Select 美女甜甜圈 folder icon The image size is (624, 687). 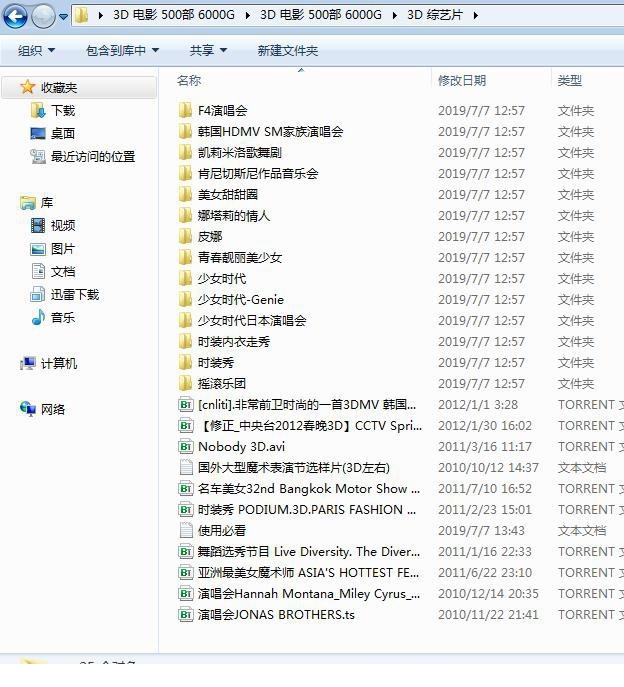pos(185,194)
